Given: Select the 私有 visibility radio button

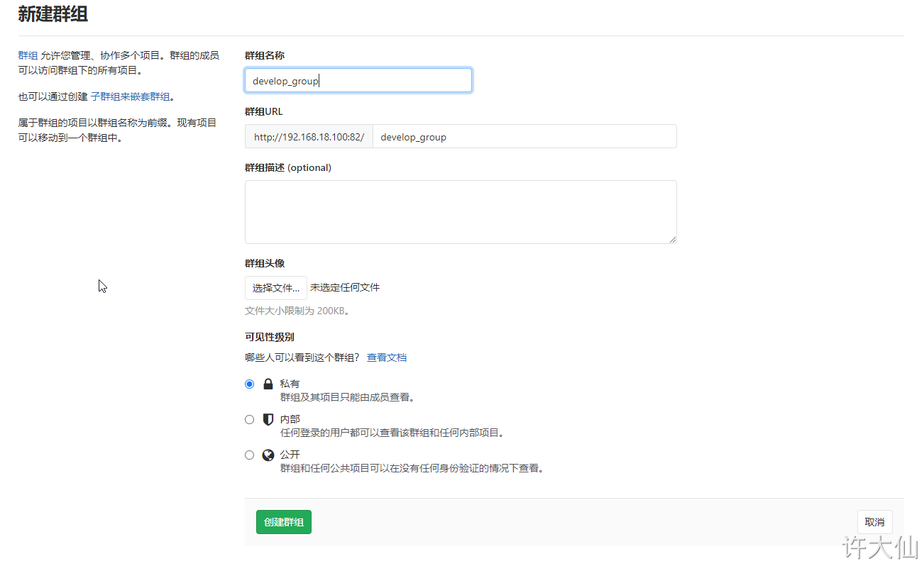Looking at the screenshot, I should pyautogui.click(x=249, y=384).
